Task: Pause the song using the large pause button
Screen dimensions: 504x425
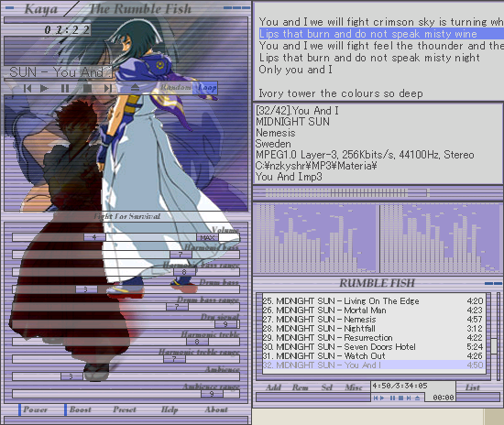Action: pos(65,88)
